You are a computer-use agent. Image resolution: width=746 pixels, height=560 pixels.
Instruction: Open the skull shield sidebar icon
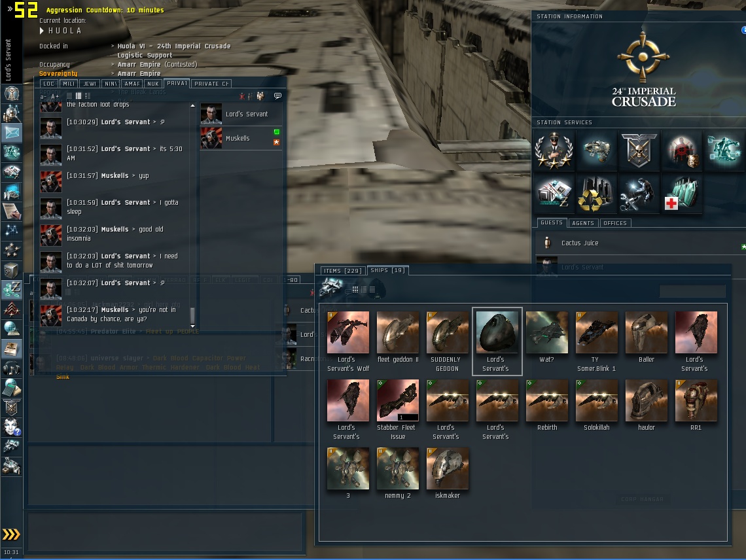coord(11,408)
